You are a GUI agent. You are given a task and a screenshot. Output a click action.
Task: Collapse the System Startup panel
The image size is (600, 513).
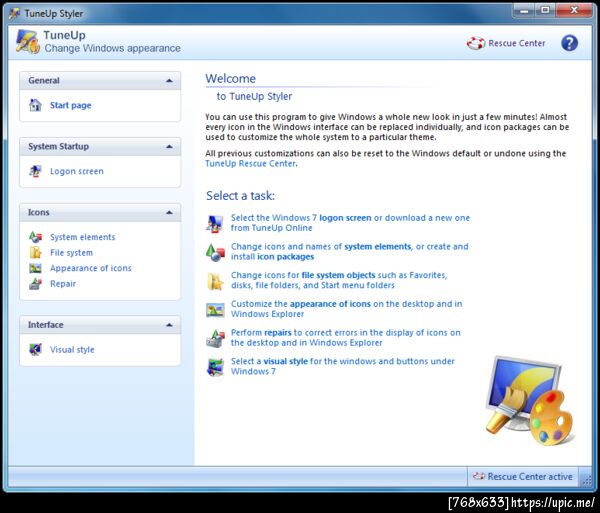[169, 147]
